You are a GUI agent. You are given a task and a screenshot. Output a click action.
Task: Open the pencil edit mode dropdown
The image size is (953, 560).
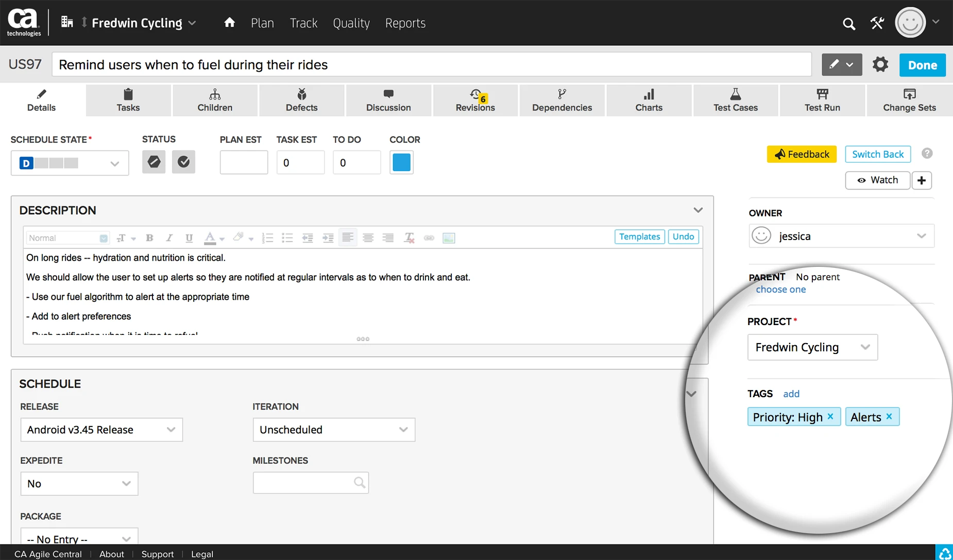[x=842, y=65]
